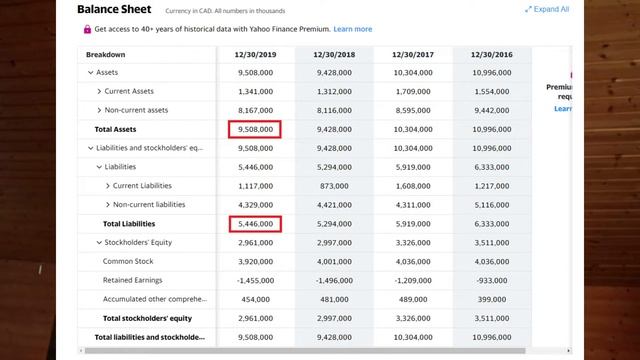Click the Common Stock row label
The image size is (640, 360).
tap(128, 261)
